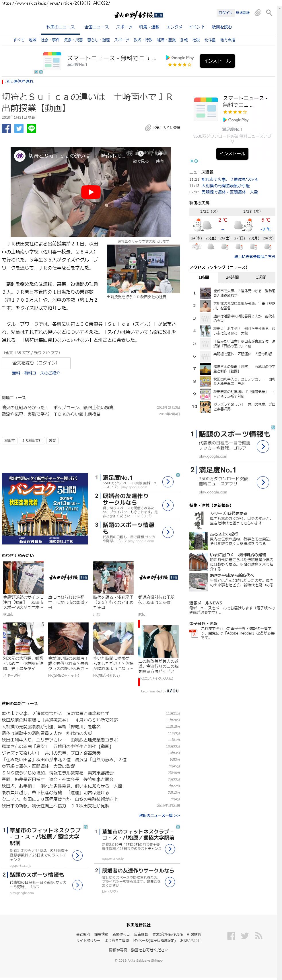
Task: Open ログイン button in header
Action: 225,13
